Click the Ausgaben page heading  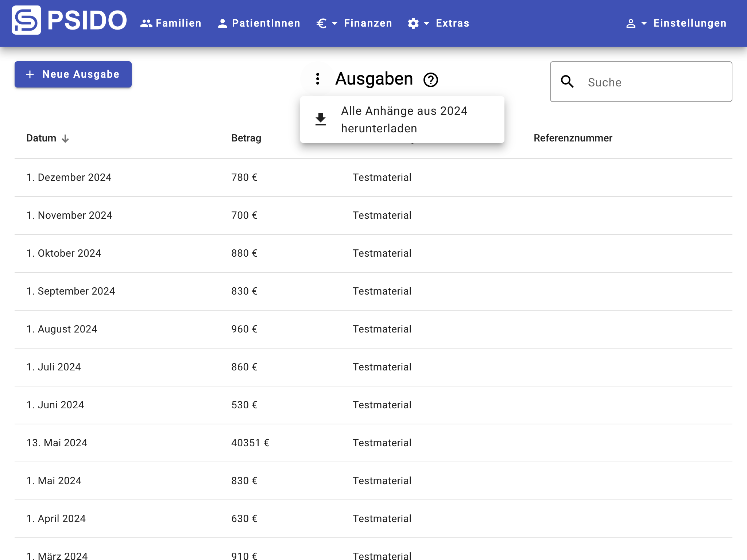click(x=374, y=79)
